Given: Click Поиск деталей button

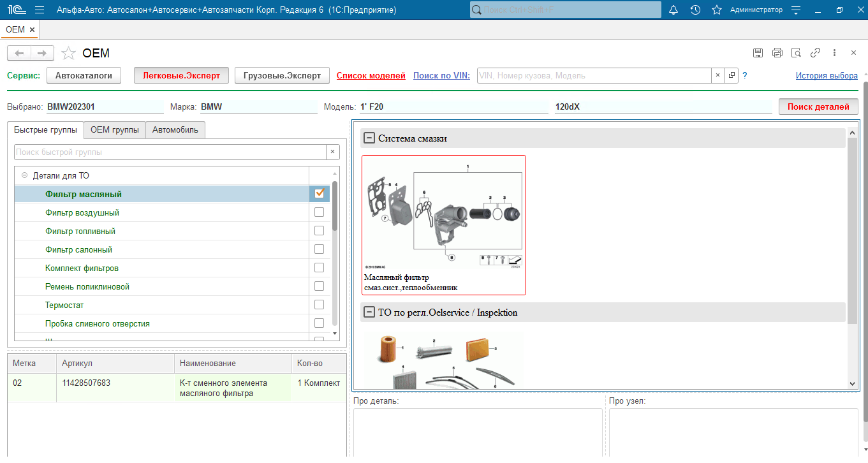Looking at the screenshot, I should (818, 107).
